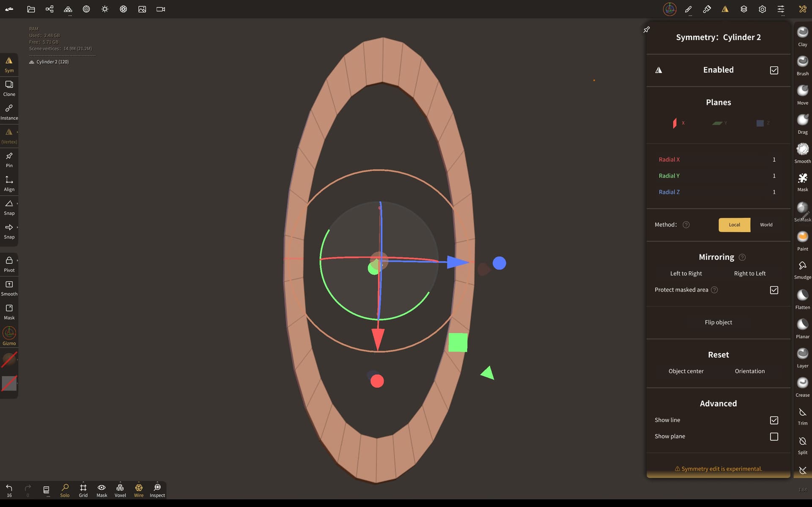Pin the Symmetry panel open
This screenshot has width=812, height=507.
tap(647, 30)
